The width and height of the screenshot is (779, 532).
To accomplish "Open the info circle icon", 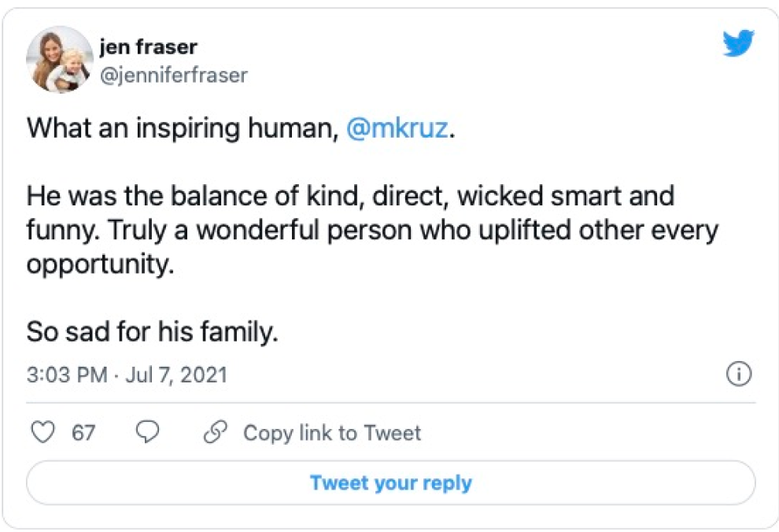I will tap(739, 375).
